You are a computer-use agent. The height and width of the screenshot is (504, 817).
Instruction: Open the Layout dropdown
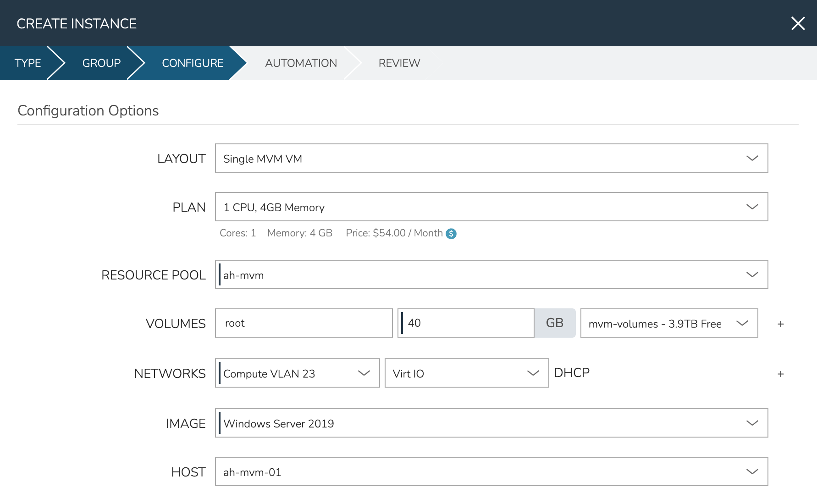tap(491, 159)
